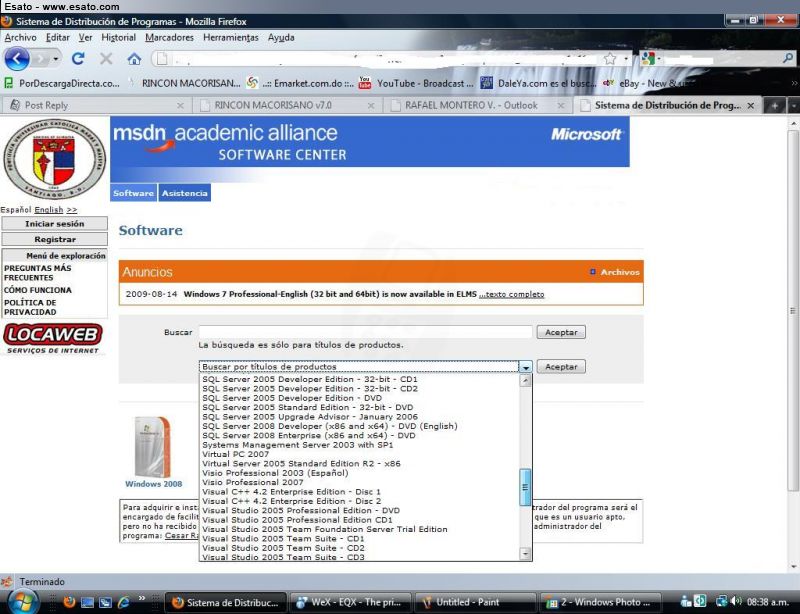Open the Marcadores menu
This screenshot has width=800, height=614.
click(x=169, y=37)
